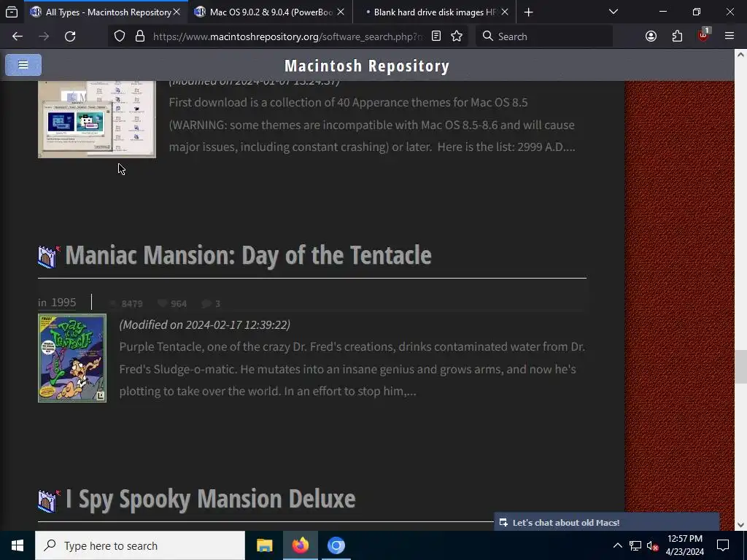Click the Windows taskbar search box

coord(140,545)
